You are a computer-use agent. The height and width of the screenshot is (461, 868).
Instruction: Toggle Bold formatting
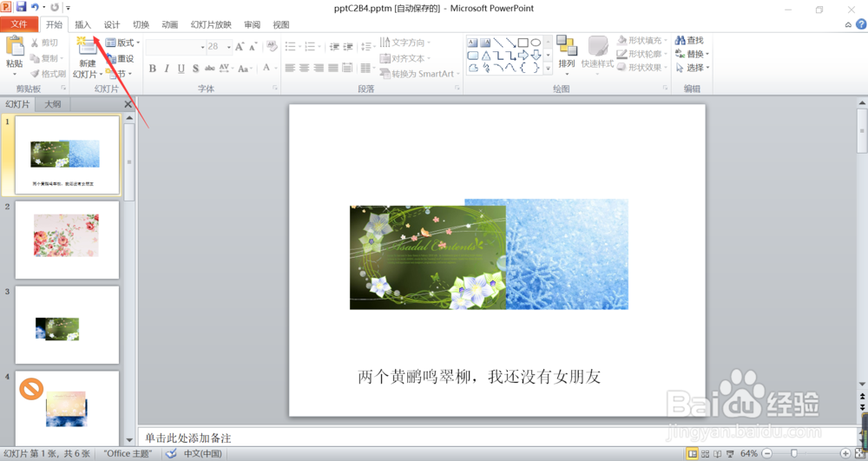coord(152,69)
